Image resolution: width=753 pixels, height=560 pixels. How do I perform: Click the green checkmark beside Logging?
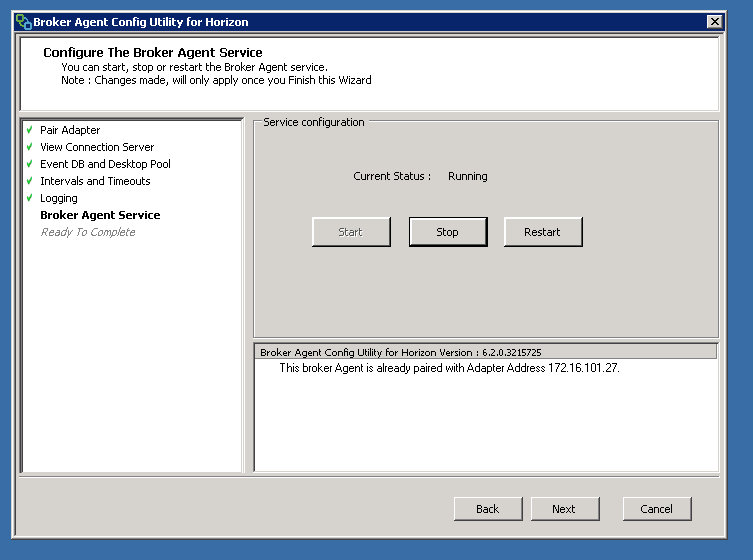30,198
